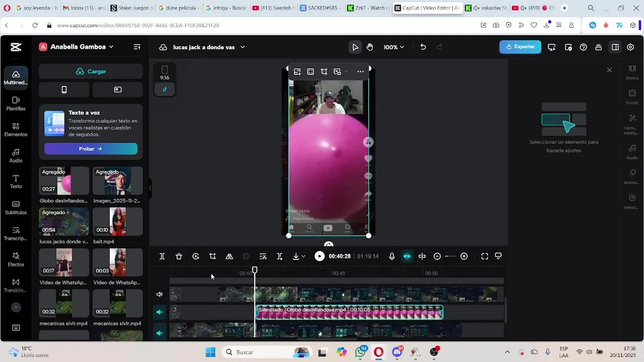Switch to phone upload source tab

(x=64, y=89)
